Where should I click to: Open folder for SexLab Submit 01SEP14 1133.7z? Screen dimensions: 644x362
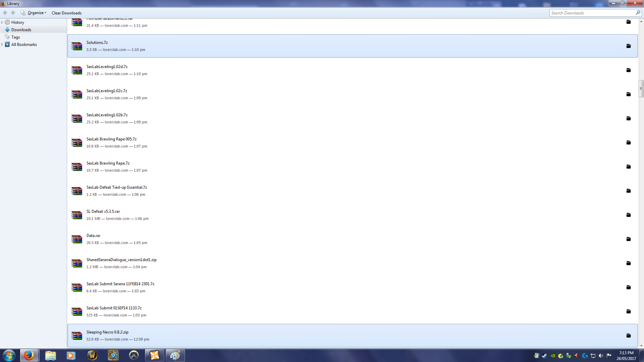pos(628,311)
